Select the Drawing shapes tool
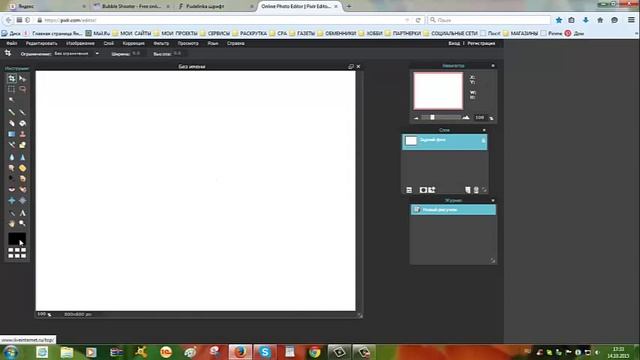The image size is (640, 360). [x=22, y=145]
